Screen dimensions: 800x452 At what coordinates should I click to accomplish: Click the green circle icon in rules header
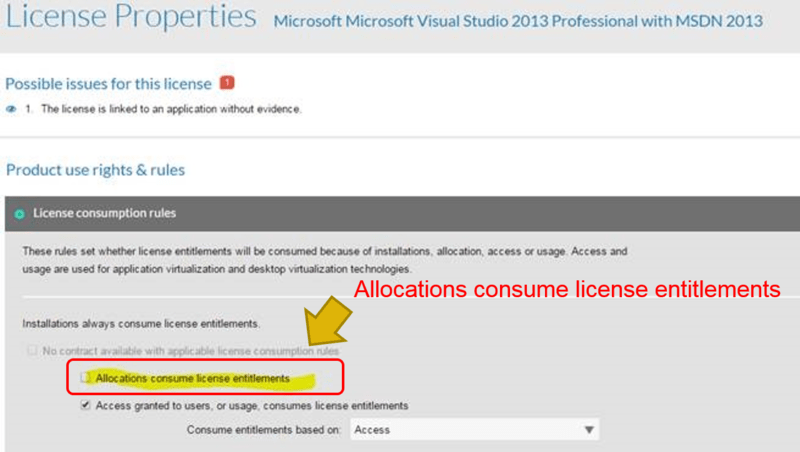pyautogui.click(x=19, y=213)
